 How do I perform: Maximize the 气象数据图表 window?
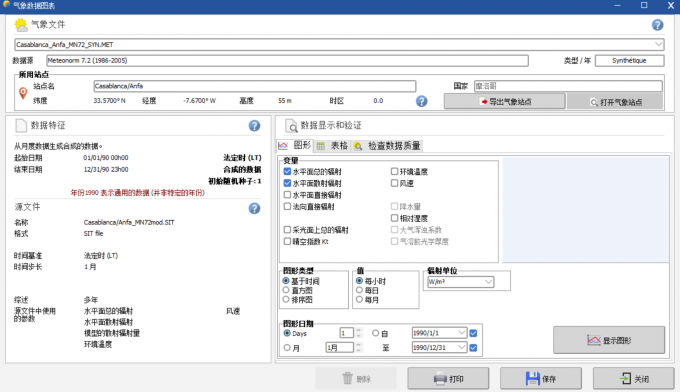pos(644,5)
